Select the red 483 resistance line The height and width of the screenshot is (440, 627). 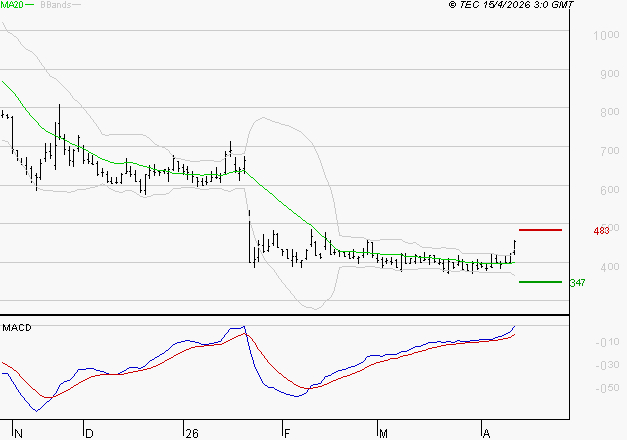point(539,230)
